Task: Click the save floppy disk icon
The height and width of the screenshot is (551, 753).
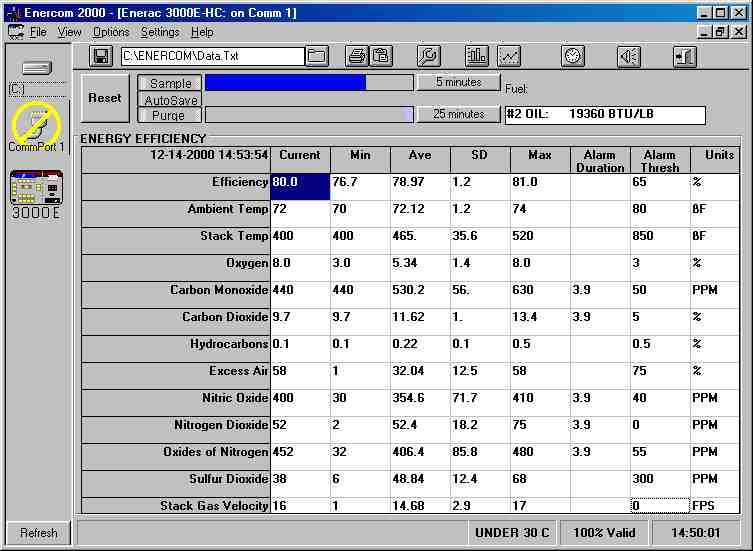Action: pos(101,56)
